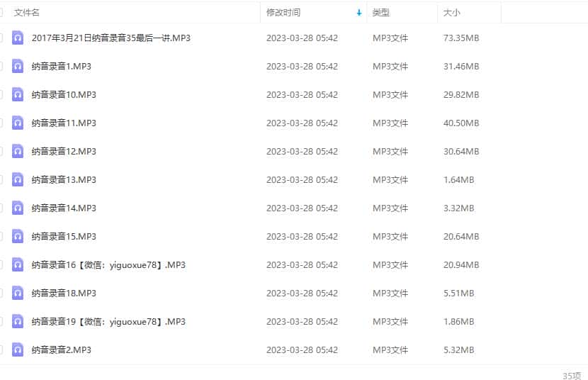Click the 1.64MB size cell of 纳音录音13.MP3
The image size is (588, 380).
click(458, 179)
